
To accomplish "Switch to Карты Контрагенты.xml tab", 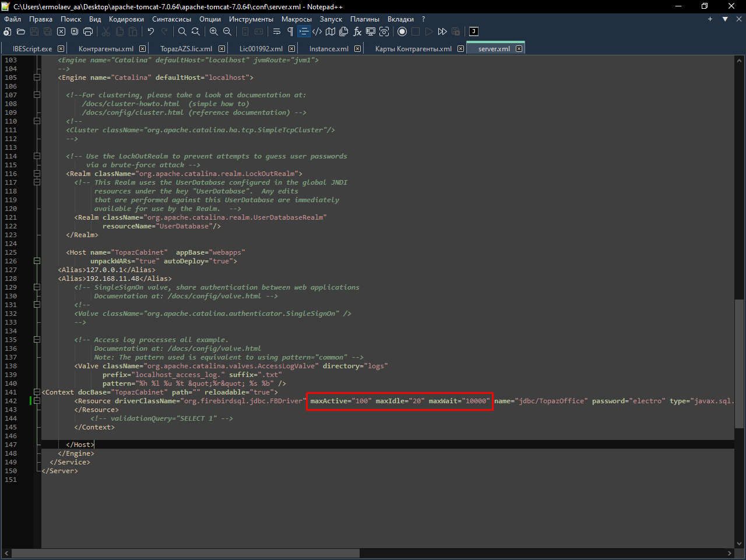I will click(x=413, y=49).
